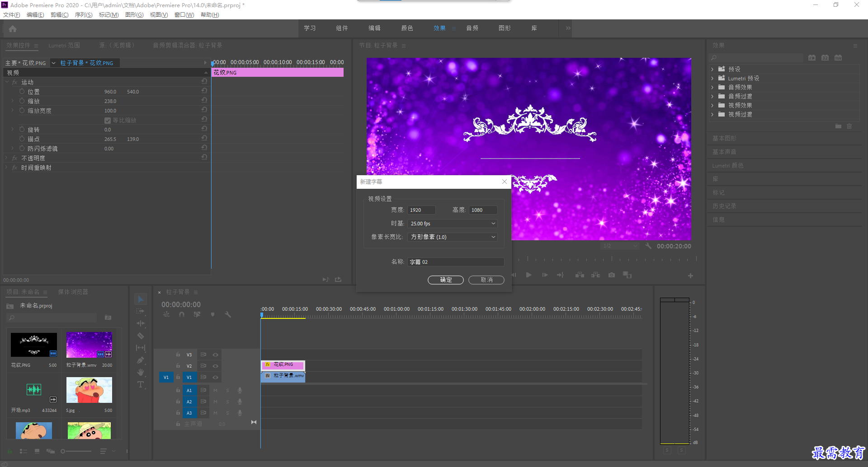Open the 1/2 playback resolution dropdown
Viewport: 868px width, 467px height.
point(620,246)
